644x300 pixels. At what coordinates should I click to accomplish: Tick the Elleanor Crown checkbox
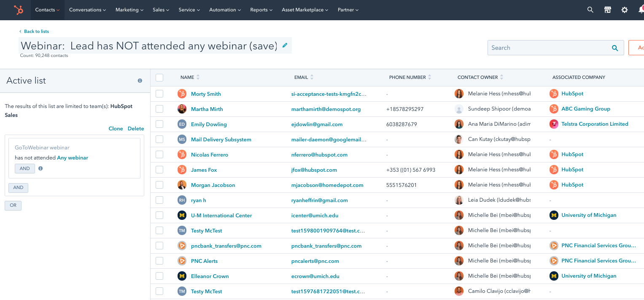coord(159,276)
